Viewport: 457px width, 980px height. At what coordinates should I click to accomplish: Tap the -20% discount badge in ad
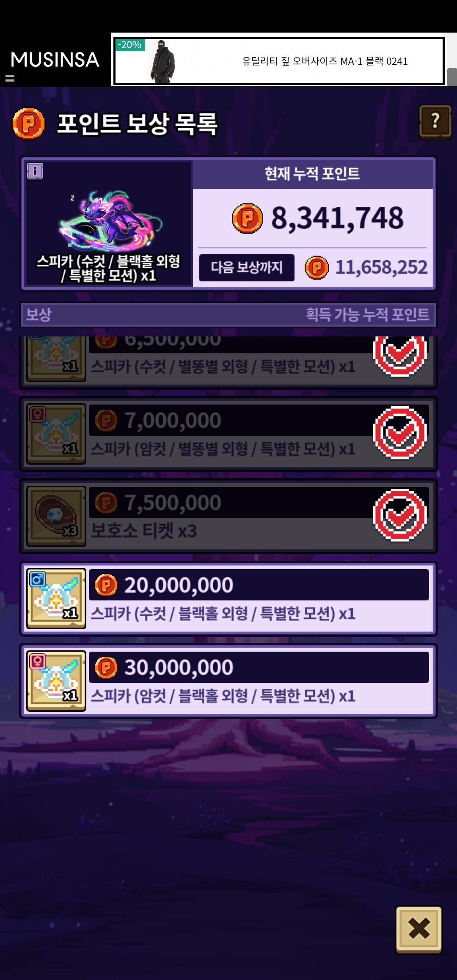pyautogui.click(x=130, y=45)
